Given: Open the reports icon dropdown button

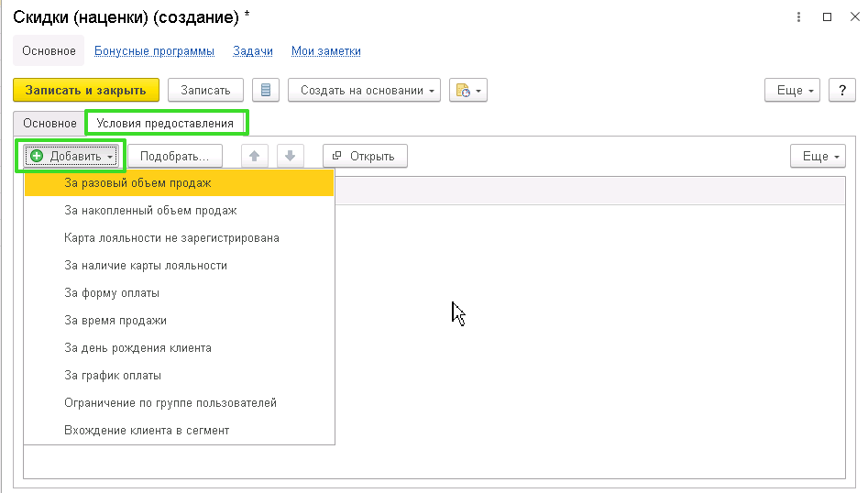Looking at the screenshot, I should click(x=468, y=90).
